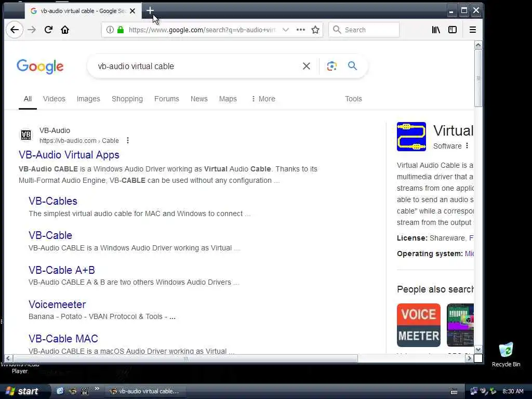Click the Virtual Audio Cable knowledge panel icon
The height and width of the screenshot is (399, 532).
411,137
